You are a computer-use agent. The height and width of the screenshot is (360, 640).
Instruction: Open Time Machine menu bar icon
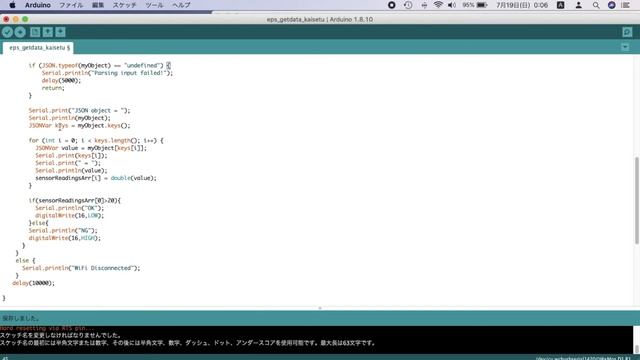click(x=408, y=5)
